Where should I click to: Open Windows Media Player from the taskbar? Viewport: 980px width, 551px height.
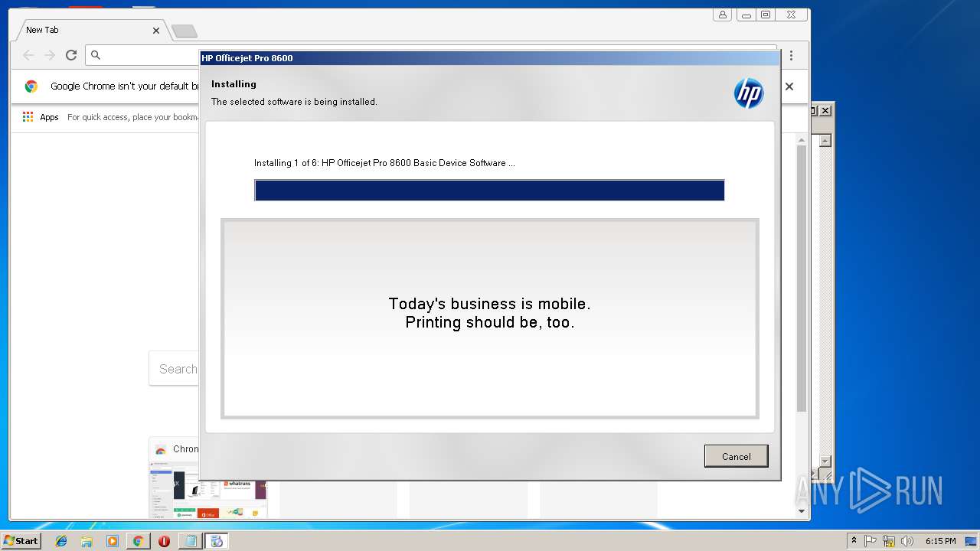(x=113, y=541)
